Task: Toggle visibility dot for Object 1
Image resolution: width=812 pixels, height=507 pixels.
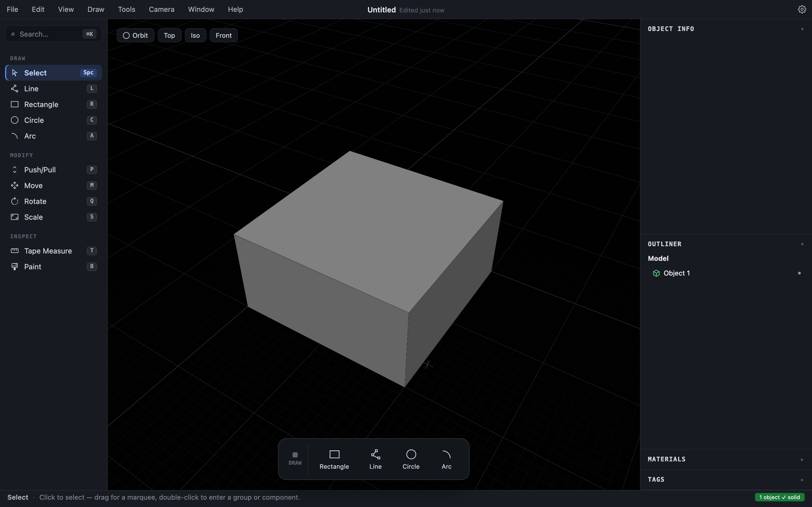Action: coord(799,273)
